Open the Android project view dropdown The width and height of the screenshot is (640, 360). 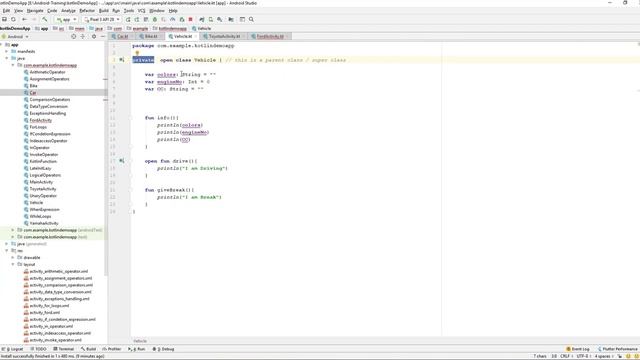point(16,36)
